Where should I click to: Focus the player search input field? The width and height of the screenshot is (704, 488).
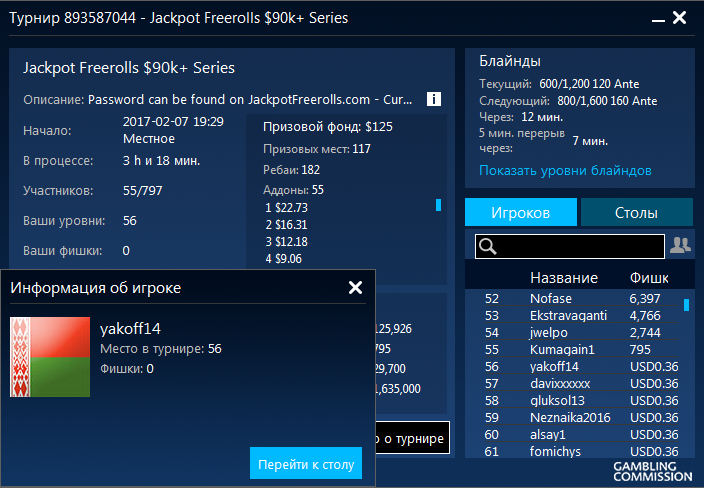coord(570,246)
